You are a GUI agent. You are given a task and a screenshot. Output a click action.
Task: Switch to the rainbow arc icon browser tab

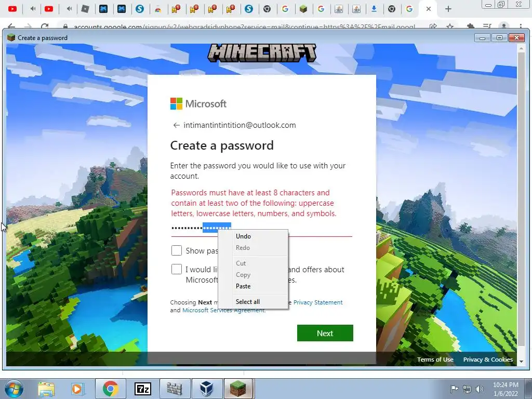[x=158, y=9]
